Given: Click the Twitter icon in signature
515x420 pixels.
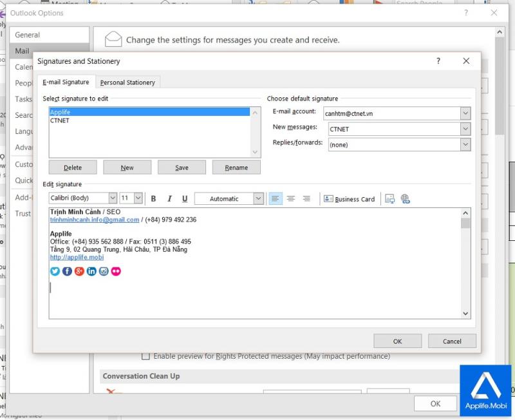Looking at the screenshot, I should (55, 271).
